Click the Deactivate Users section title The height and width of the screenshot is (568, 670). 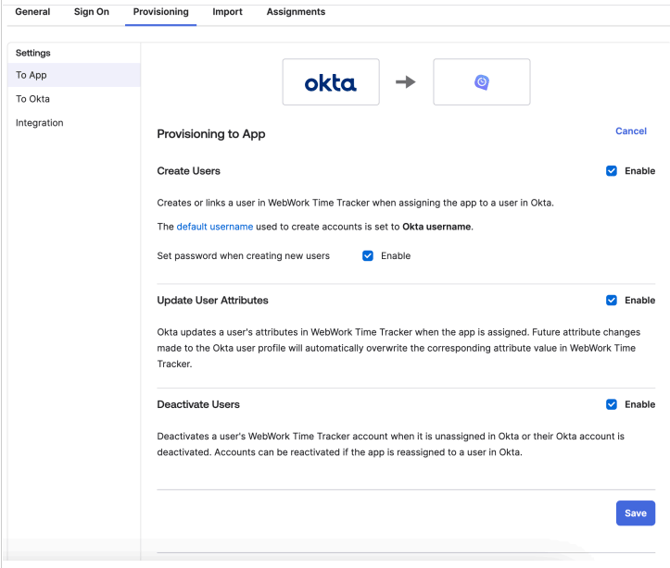pos(198,405)
